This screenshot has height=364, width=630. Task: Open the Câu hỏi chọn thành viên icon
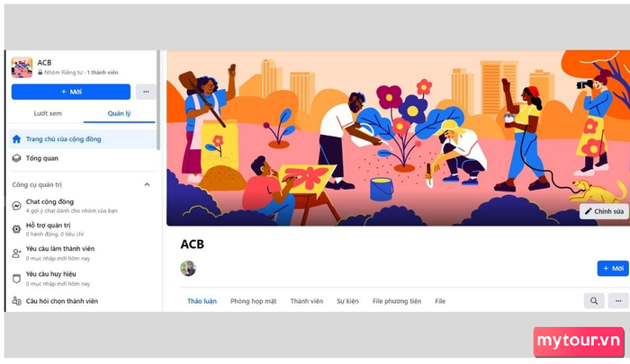pos(16,300)
